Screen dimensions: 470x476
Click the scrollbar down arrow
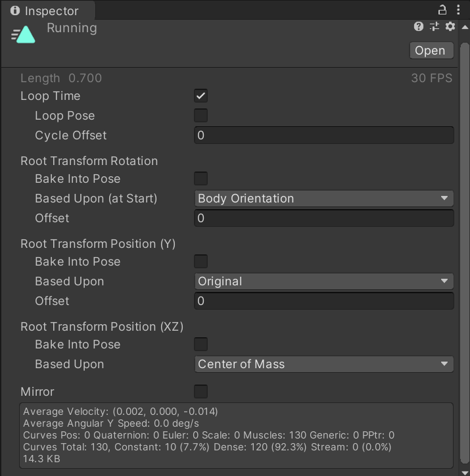click(465, 472)
